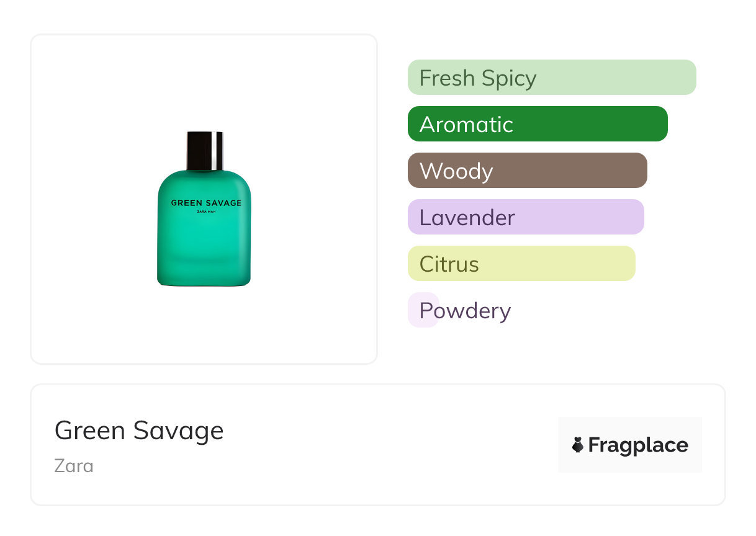Click the GREEN SAVAGE text on bottle

coord(205,203)
